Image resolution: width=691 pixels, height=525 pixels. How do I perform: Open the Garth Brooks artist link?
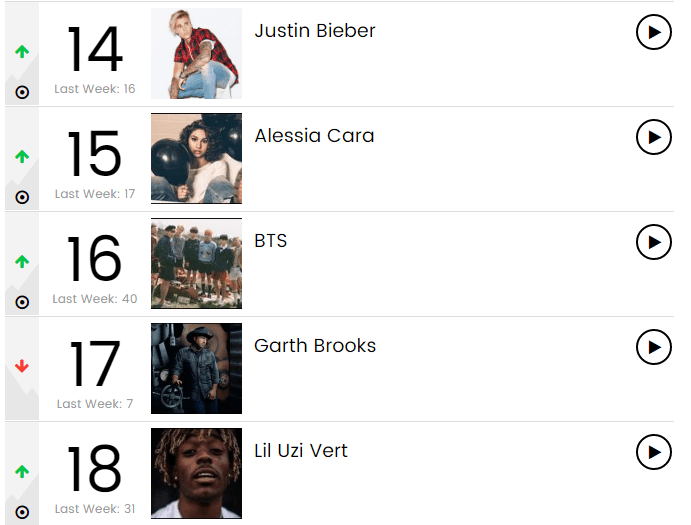(315, 346)
